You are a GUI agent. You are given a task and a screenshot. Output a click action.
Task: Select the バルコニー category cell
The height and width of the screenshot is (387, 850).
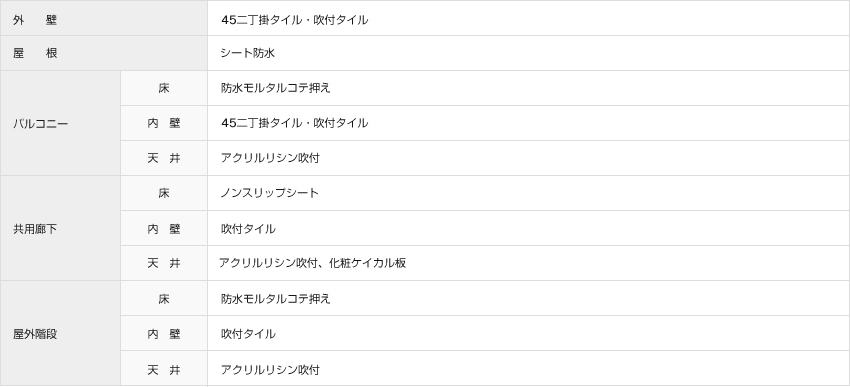[x=60, y=123]
